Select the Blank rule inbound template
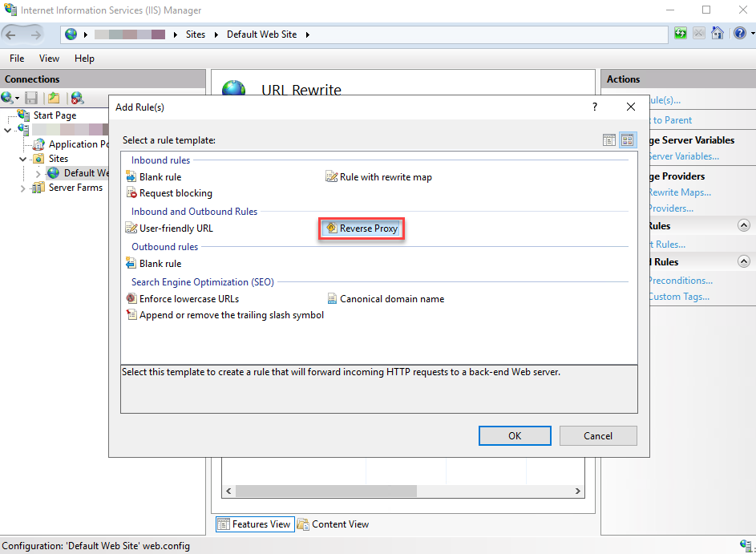 (160, 176)
